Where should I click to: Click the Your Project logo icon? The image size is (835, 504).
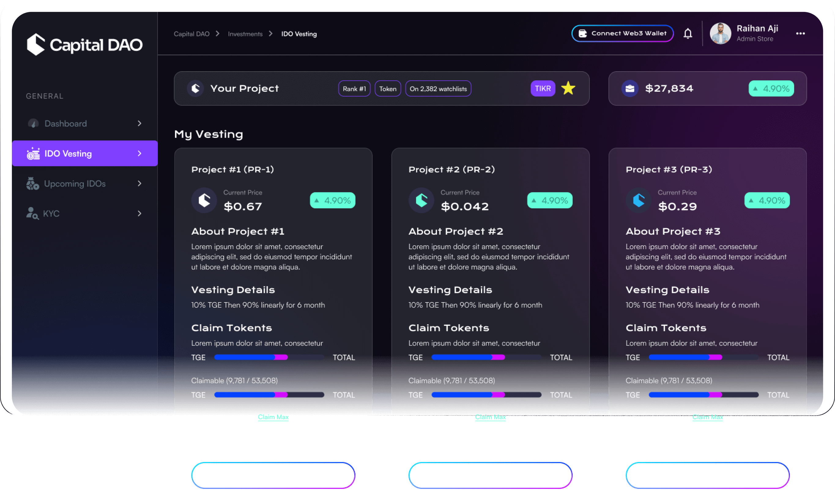[x=195, y=88]
